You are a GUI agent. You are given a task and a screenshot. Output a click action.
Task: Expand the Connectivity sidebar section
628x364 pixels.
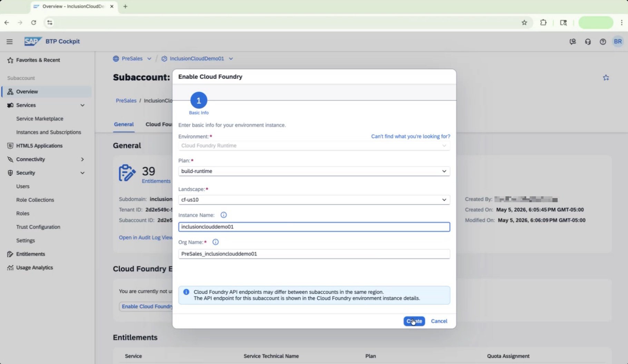click(x=82, y=159)
